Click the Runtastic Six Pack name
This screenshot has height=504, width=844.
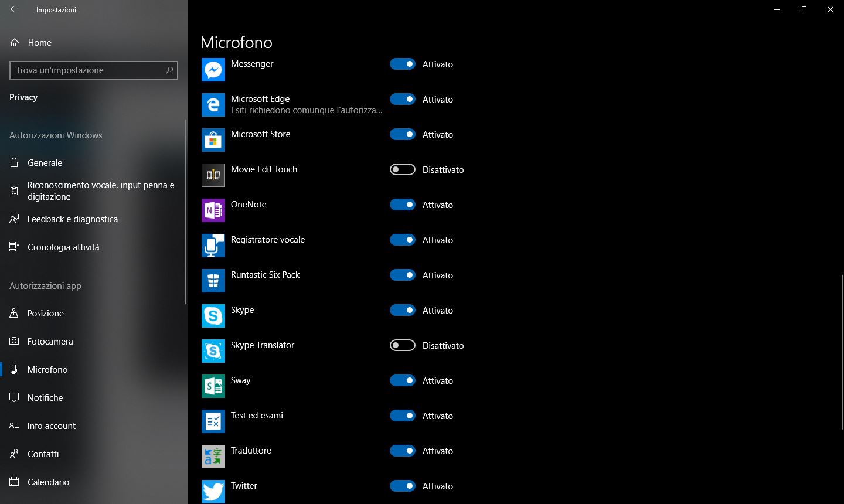[x=265, y=275]
